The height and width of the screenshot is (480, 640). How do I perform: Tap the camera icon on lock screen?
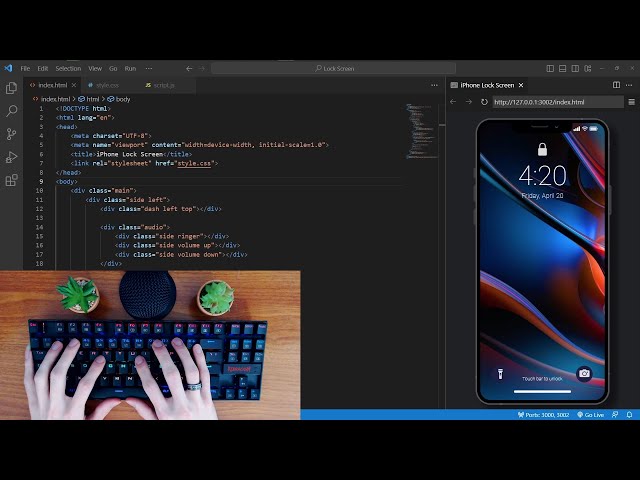(584, 373)
